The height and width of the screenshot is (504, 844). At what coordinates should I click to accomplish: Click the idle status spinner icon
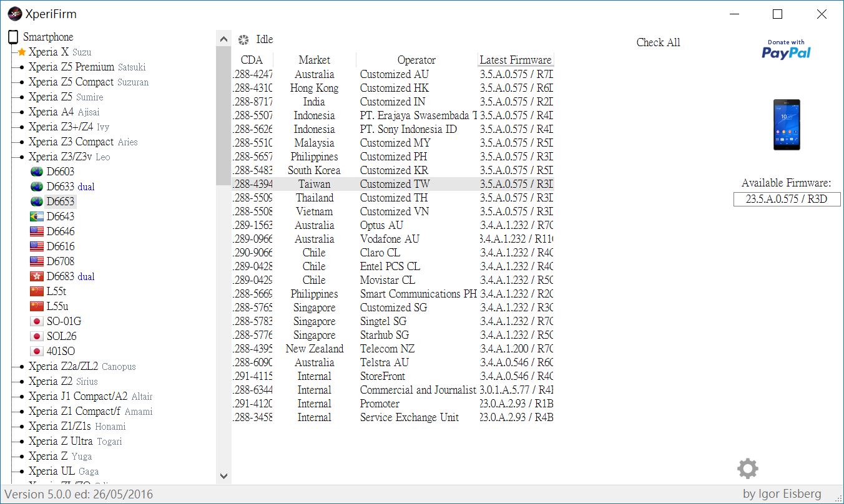click(243, 40)
